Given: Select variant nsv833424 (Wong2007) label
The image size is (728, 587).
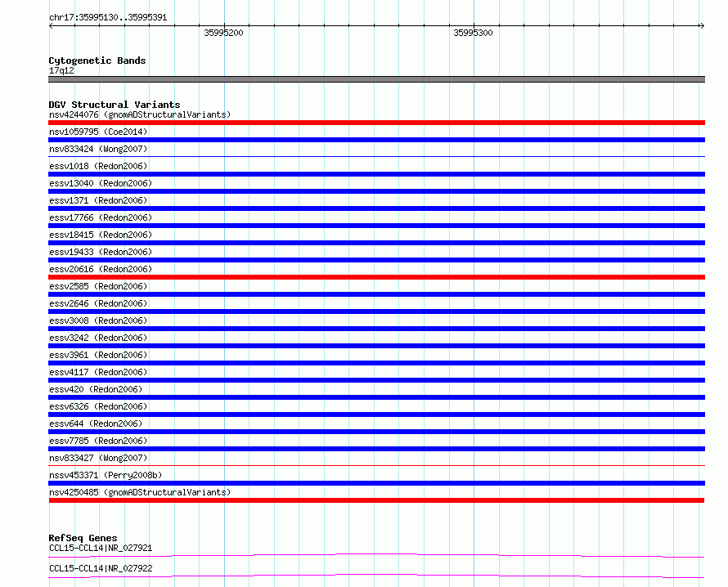Looking at the screenshot, I should click(x=98, y=149).
